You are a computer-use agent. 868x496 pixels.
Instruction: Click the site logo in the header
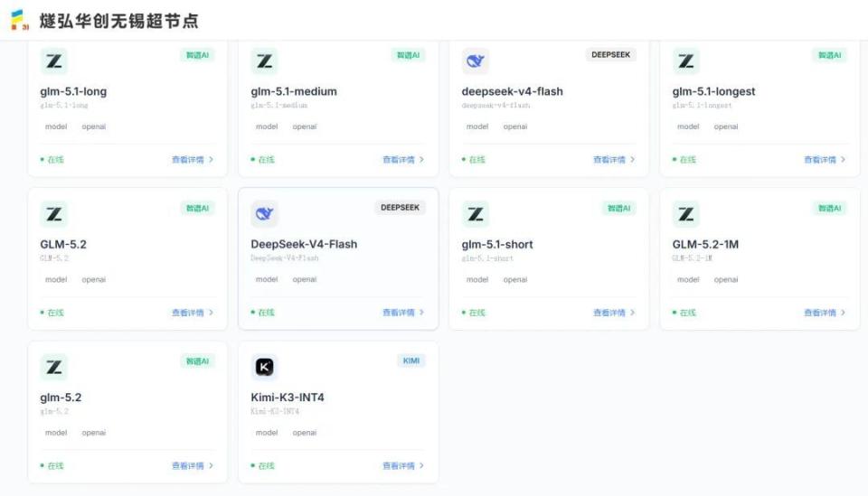pos(20,20)
